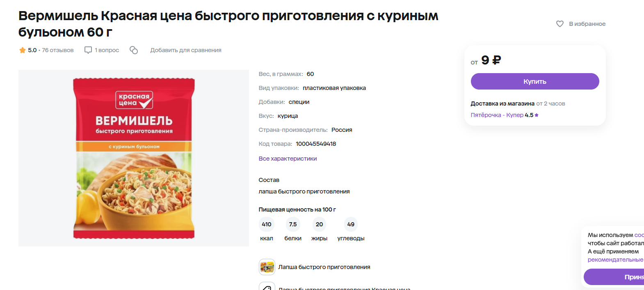Screen dimensions: 644x290
Task: Open the 76 отзывов reviews link
Action: [x=58, y=50]
